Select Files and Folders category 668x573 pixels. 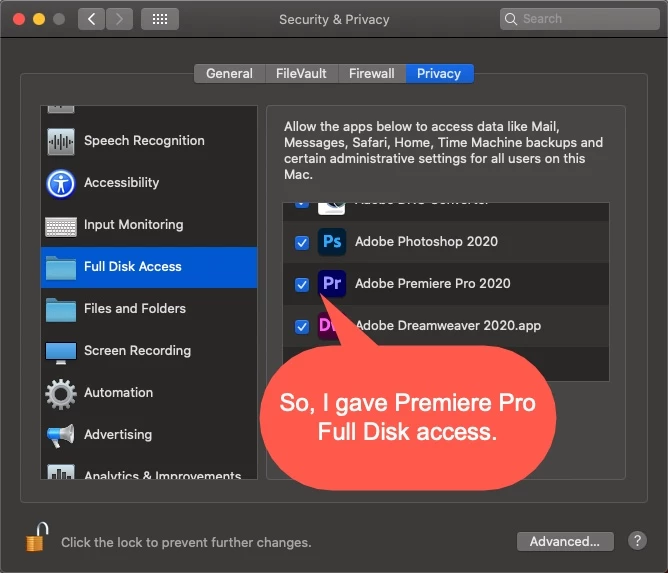tap(149, 309)
